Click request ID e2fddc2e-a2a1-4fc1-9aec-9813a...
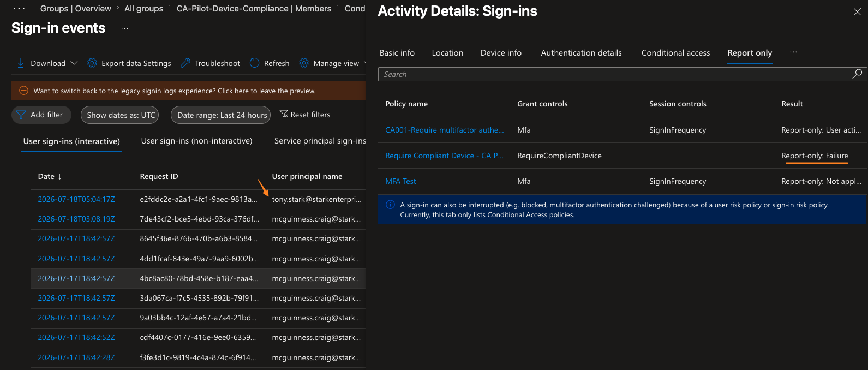The width and height of the screenshot is (868, 370). (x=199, y=199)
